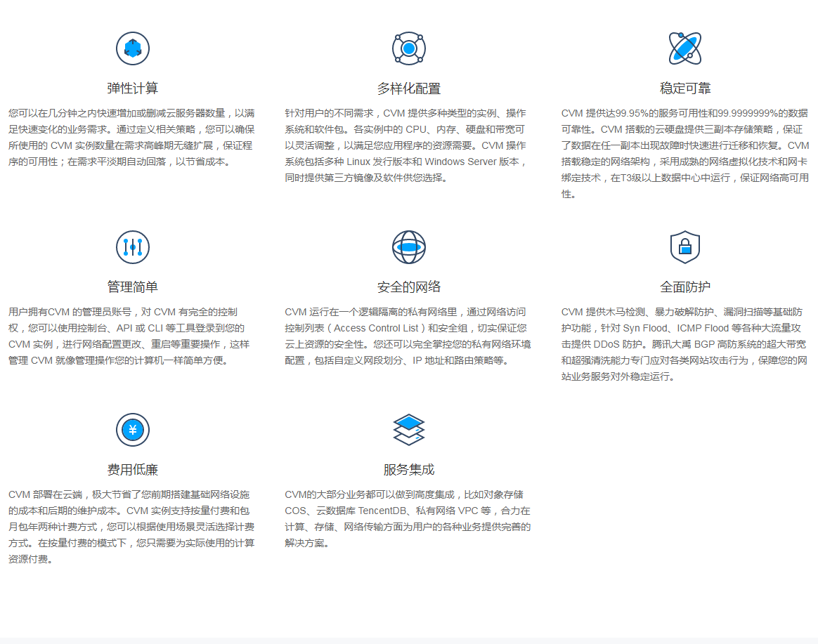Viewport: 818px width, 644px height.
Task: Click the paragraph mentioning Access Control List
Action: (408, 336)
